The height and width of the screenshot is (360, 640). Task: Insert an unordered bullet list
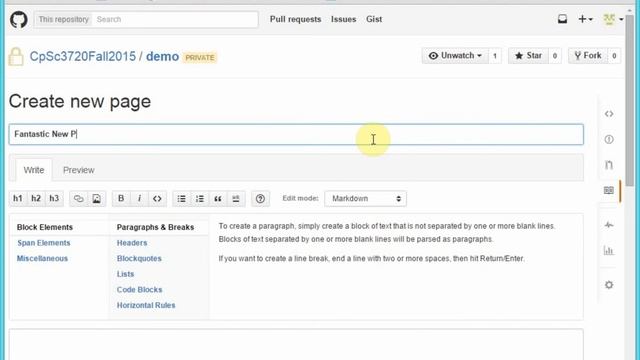182,199
